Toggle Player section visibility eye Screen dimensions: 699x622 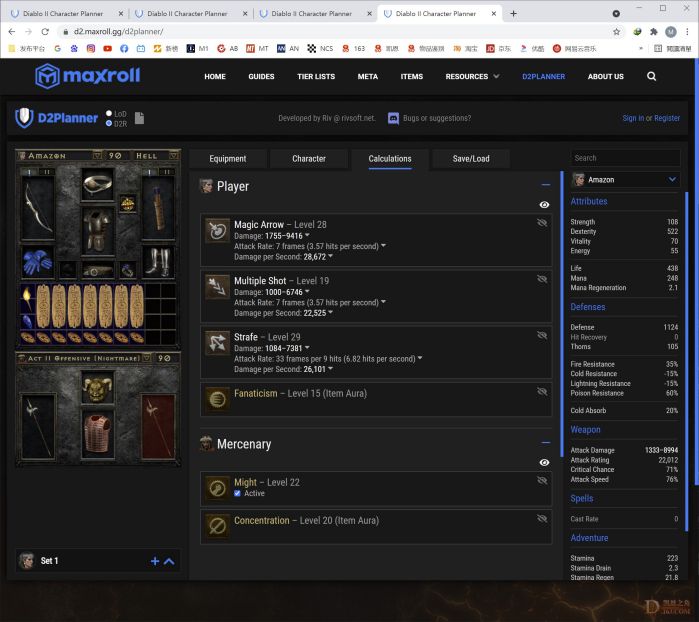click(x=544, y=205)
